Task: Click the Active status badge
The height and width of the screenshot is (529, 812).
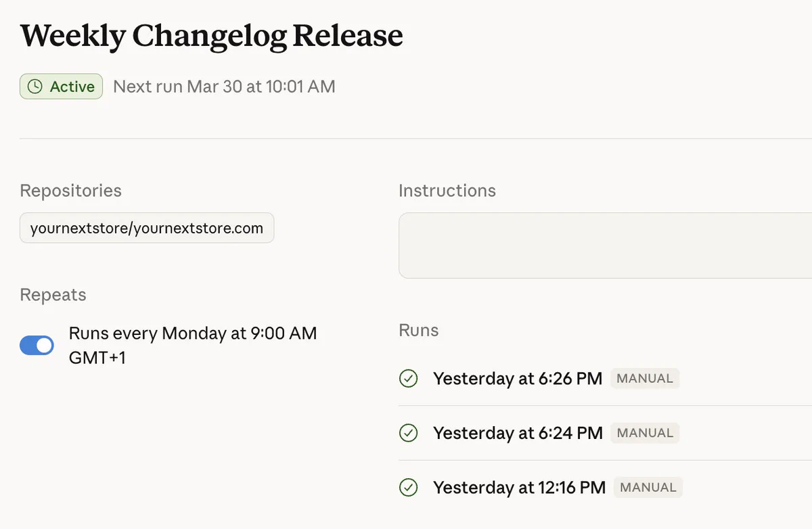Action: click(62, 87)
